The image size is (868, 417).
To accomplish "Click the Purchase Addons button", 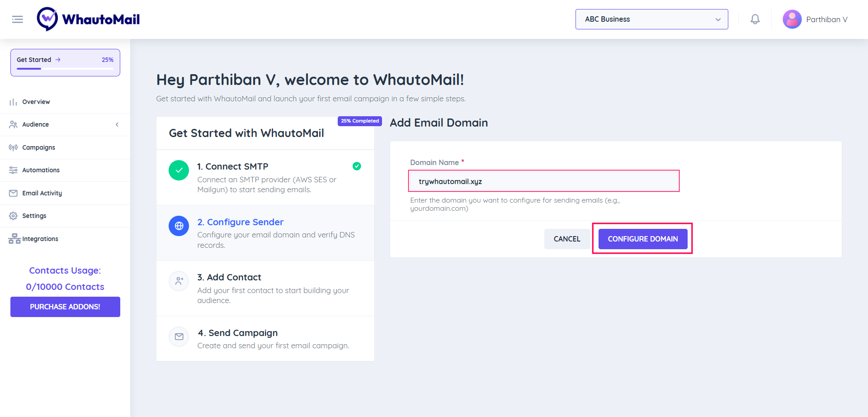I will coord(65,307).
